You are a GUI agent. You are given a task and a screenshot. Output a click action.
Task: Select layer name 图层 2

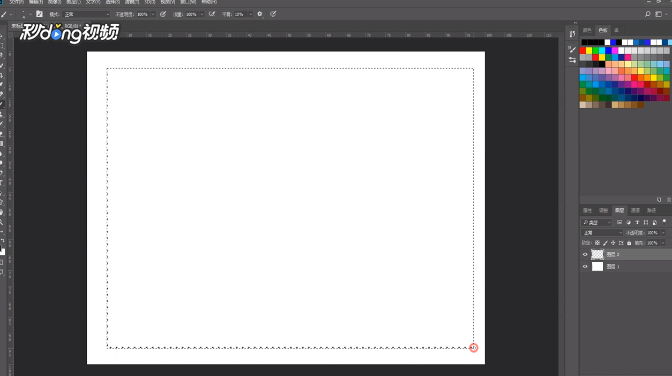613,254
